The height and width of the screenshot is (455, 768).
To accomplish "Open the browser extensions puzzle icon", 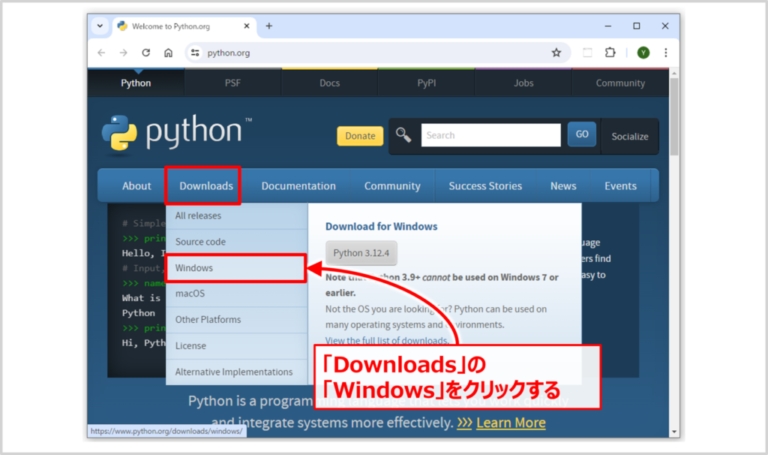I will (610, 53).
